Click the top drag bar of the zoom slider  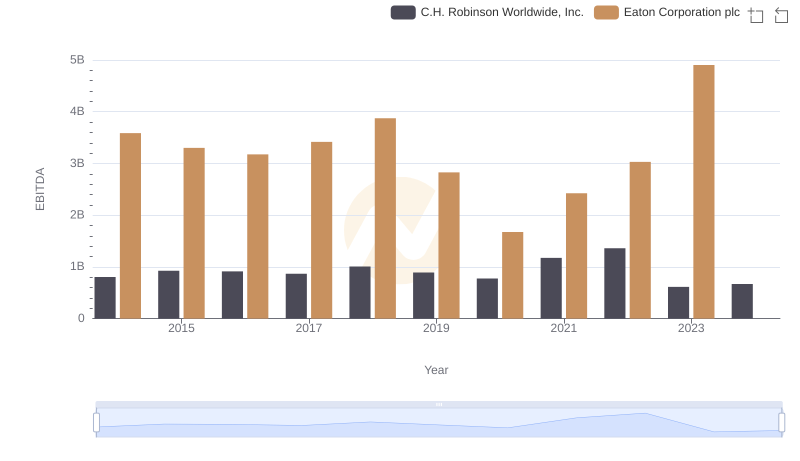[x=439, y=404]
